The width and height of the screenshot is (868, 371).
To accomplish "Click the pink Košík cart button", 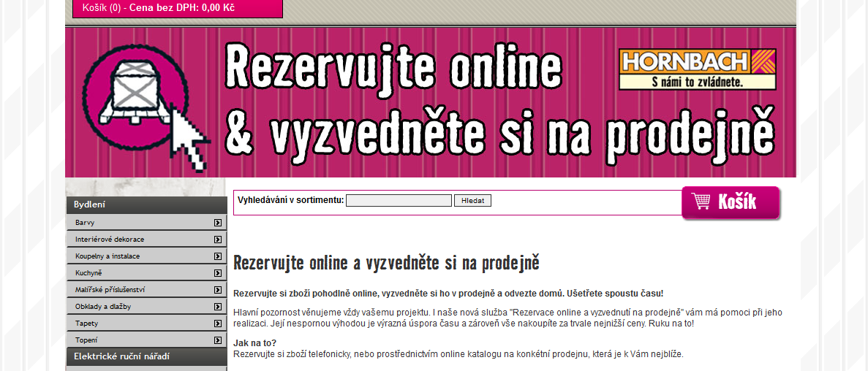I will 731,202.
